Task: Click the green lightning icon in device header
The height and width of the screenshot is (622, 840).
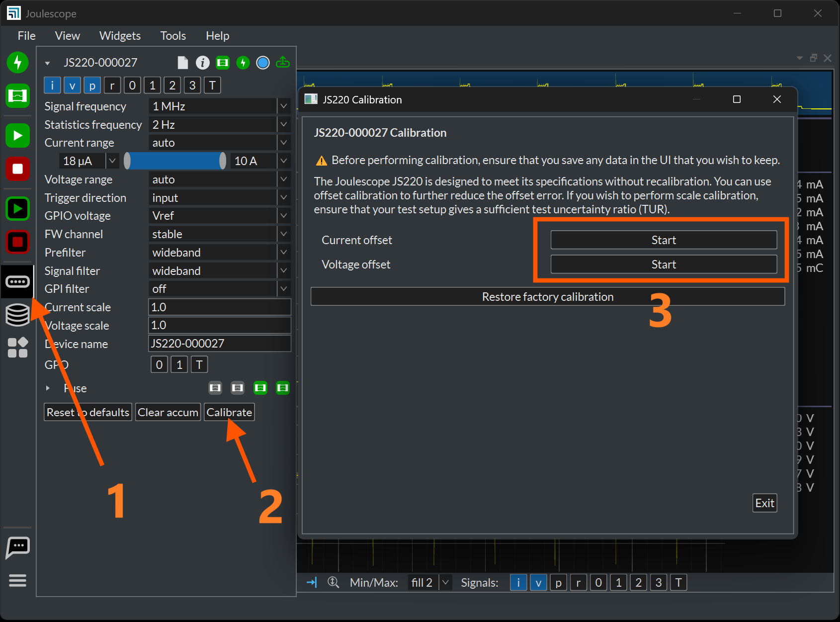Action: (243, 62)
